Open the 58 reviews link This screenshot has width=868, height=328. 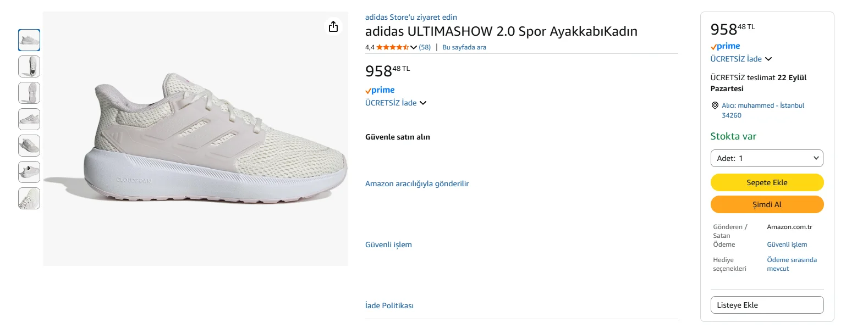[425, 47]
